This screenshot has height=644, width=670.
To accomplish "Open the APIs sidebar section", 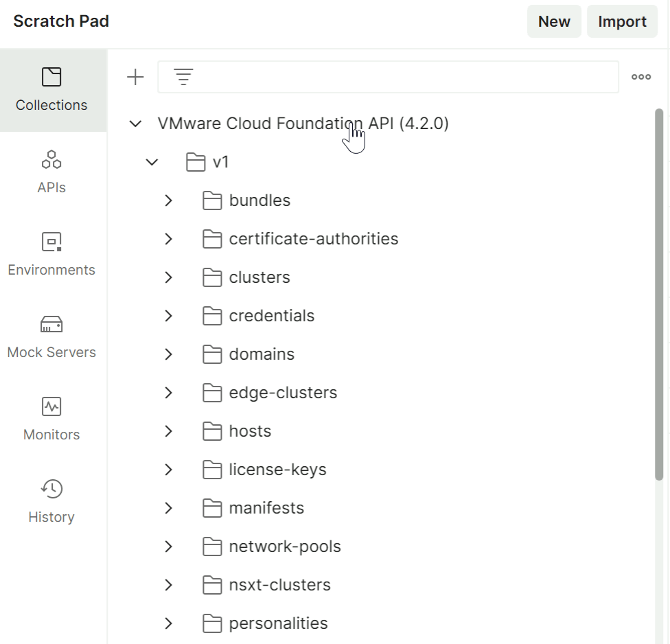I will (51, 172).
